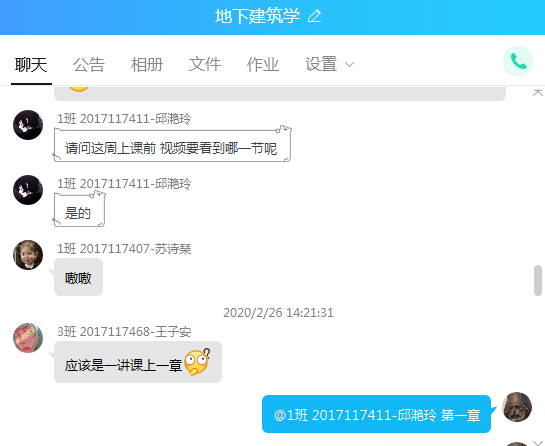Click the pencil edit icon beside 地下建筑学
Image resolution: width=545 pixels, height=446 pixels.
[x=315, y=16]
